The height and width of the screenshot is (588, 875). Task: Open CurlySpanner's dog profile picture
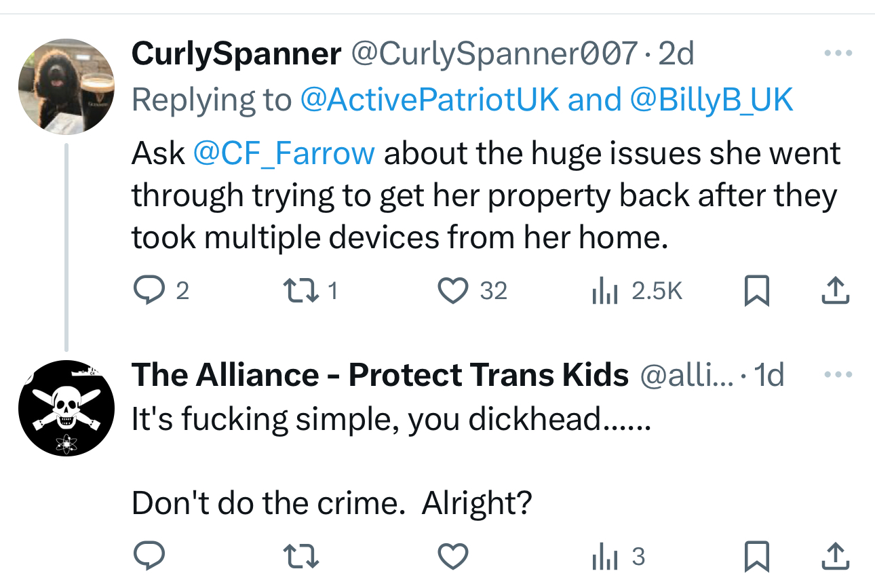(x=66, y=87)
